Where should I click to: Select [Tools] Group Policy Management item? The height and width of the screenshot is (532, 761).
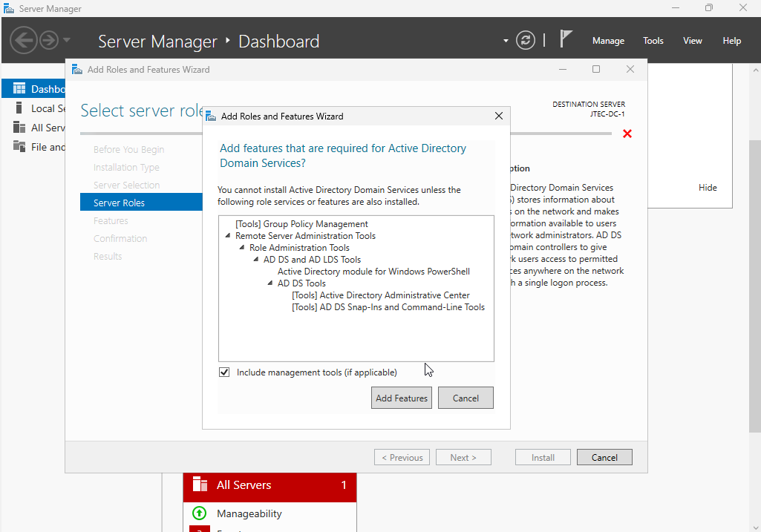click(301, 224)
